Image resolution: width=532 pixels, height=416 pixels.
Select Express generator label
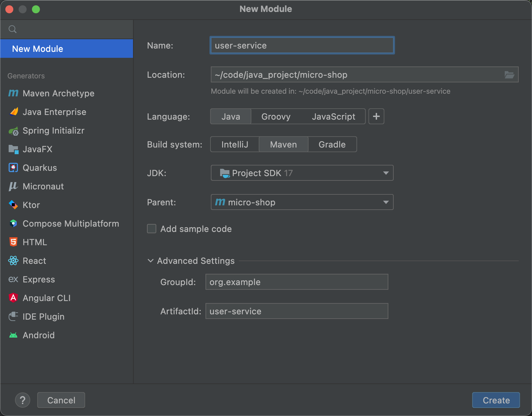point(39,279)
